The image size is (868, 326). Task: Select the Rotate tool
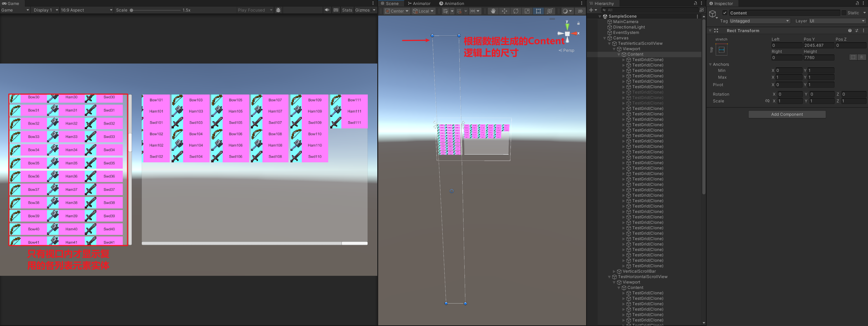coord(516,11)
